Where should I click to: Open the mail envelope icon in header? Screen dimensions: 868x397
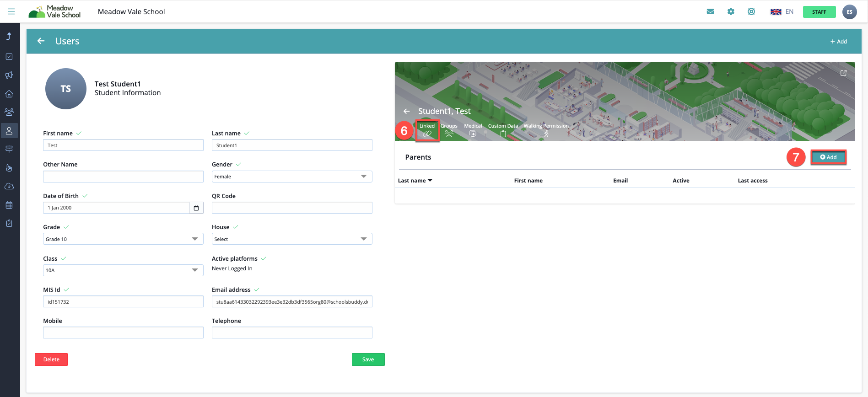[710, 11]
